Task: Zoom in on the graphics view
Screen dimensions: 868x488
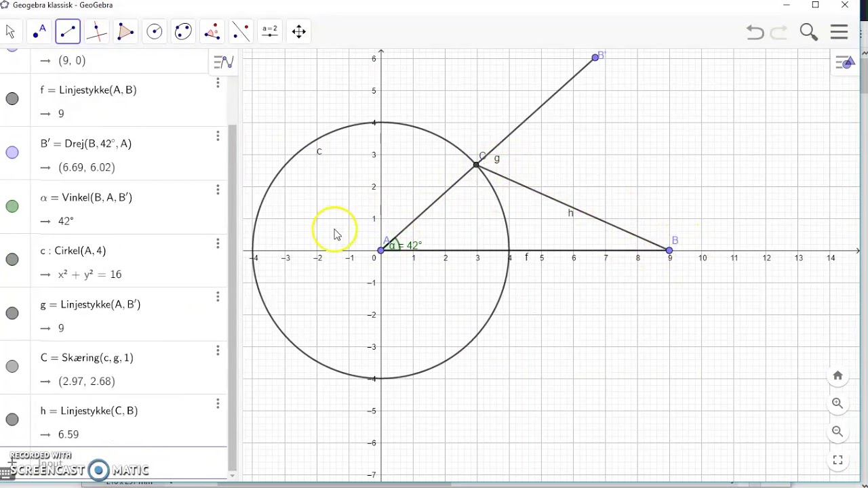Action: (837, 403)
